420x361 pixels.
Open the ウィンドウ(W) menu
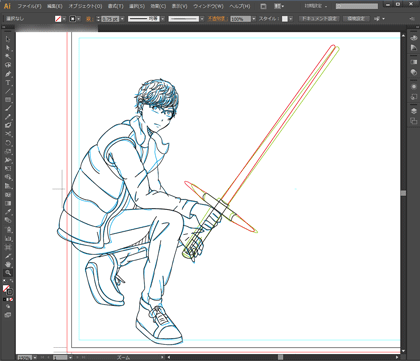[209, 6]
